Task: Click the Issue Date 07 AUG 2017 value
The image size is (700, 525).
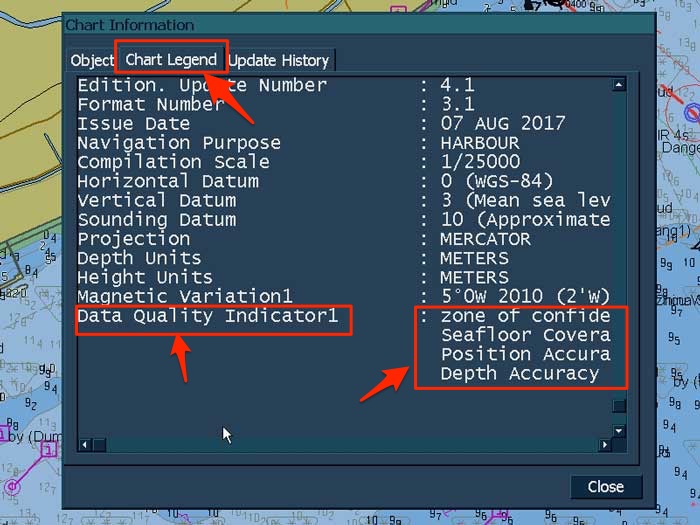Action: point(503,124)
